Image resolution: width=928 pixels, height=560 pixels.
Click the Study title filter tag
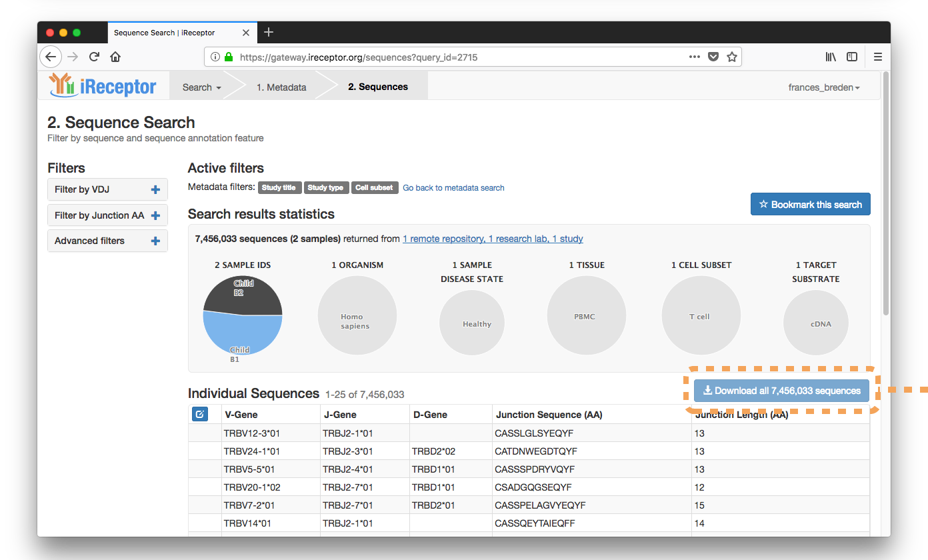pyautogui.click(x=279, y=188)
